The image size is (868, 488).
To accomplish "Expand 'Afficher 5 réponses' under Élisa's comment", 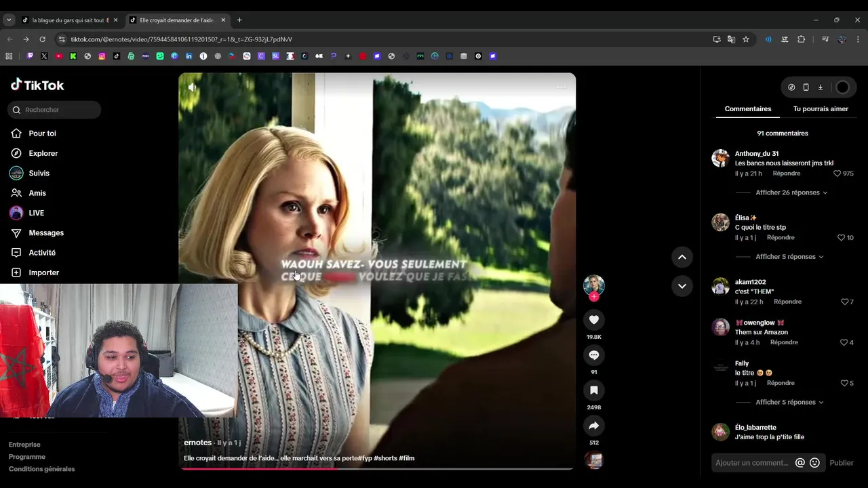I will [789, 257].
